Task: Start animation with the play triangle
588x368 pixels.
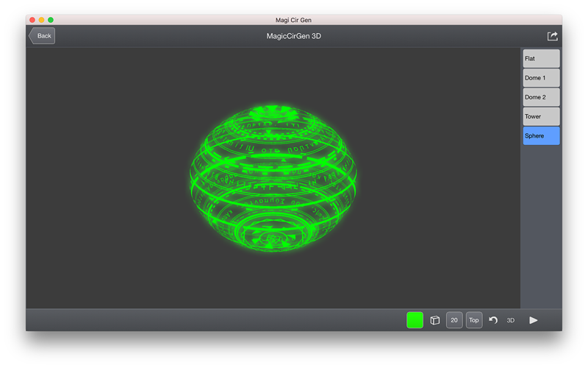Action: point(534,320)
